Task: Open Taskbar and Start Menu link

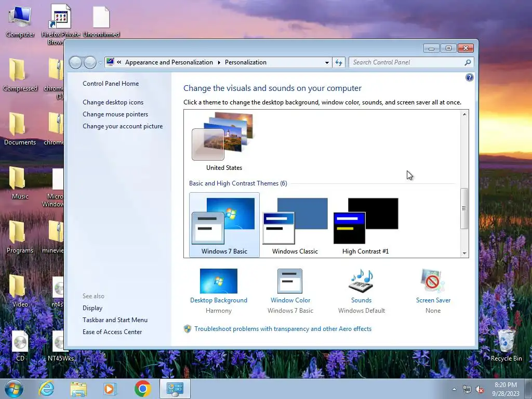Action: click(x=115, y=320)
